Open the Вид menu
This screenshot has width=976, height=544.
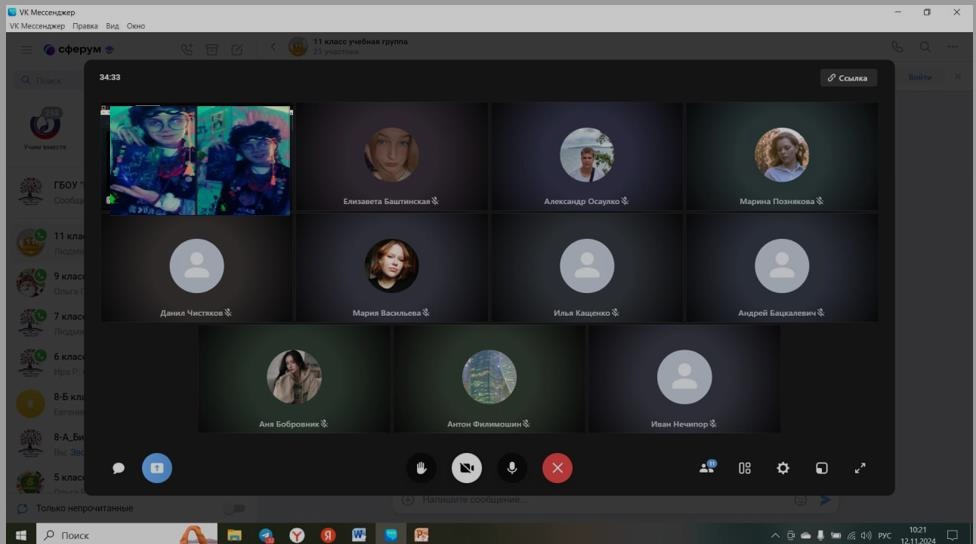coord(112,26)
